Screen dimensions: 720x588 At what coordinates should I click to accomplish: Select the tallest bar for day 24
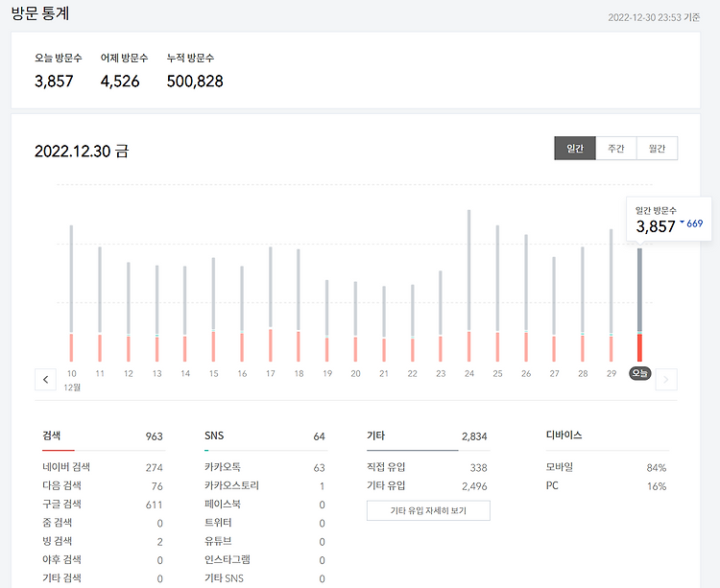click(468, 286)
